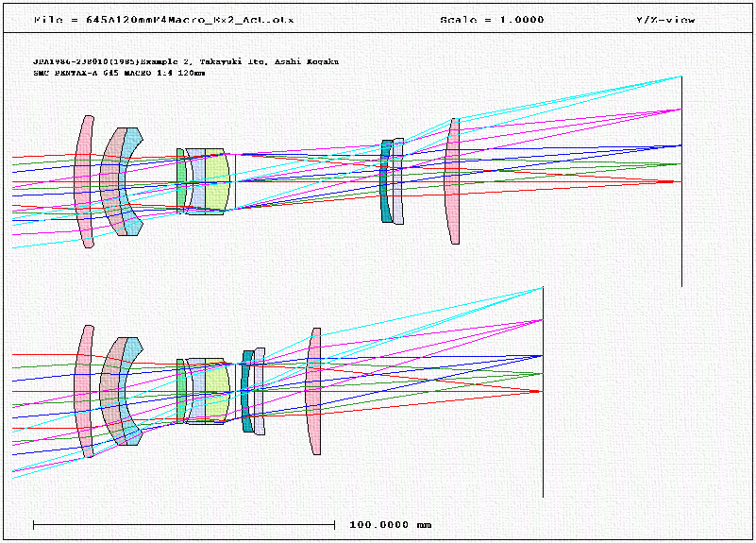The width and height of the screenshot is (756, 543).
Task: Click the Scale = 1.0000 label
Action: coord(492,20)
